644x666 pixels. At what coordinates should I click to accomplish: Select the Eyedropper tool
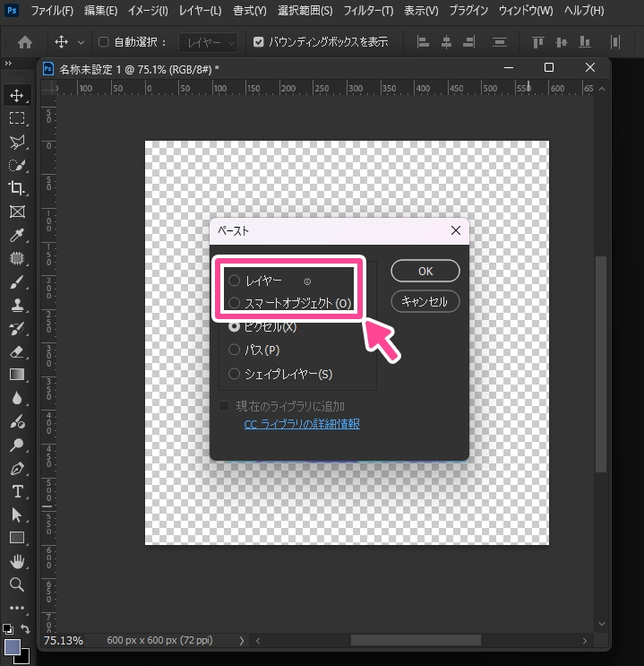16,236
